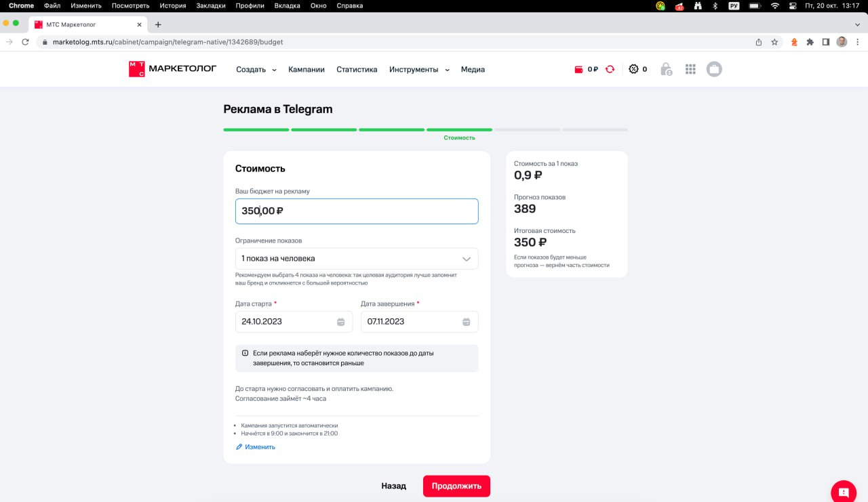Open the briefcase profile icon
Viewport: 868px width, 502px height.
pos(713,69)
